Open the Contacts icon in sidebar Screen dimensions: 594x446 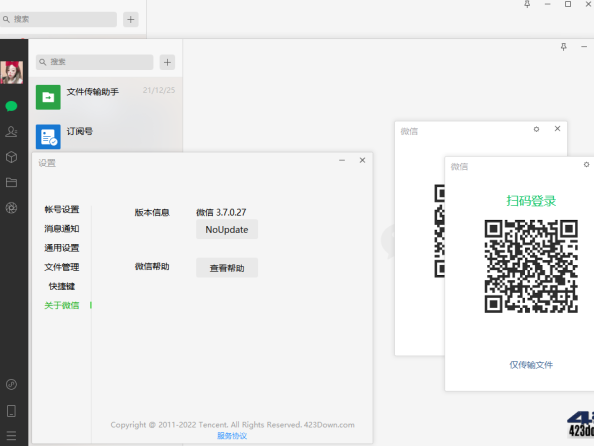coord(11,131)
